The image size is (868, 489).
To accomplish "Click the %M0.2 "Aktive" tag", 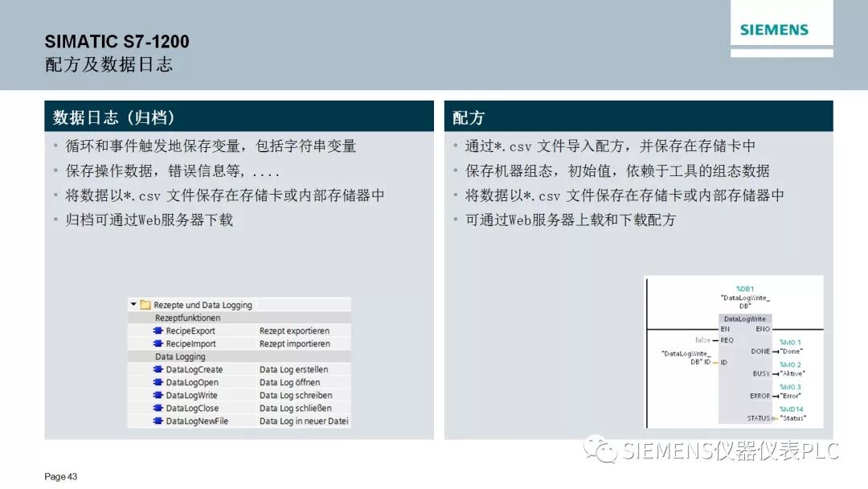I will pyautogui.click(x=792, y=369).
